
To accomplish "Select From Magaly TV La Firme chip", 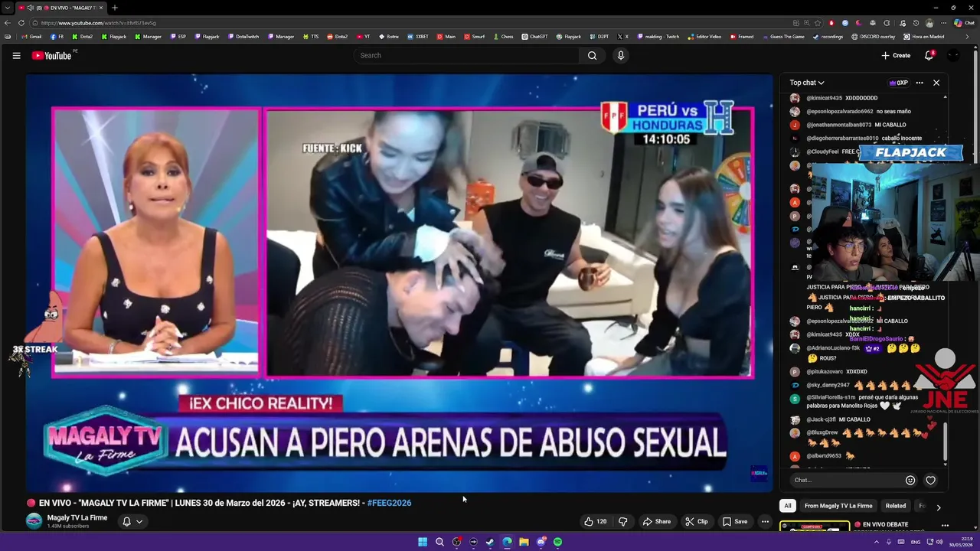I will tap(838, 506).
